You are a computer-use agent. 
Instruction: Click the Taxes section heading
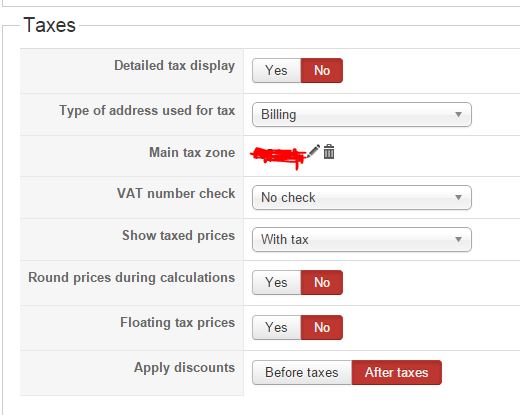50,25
